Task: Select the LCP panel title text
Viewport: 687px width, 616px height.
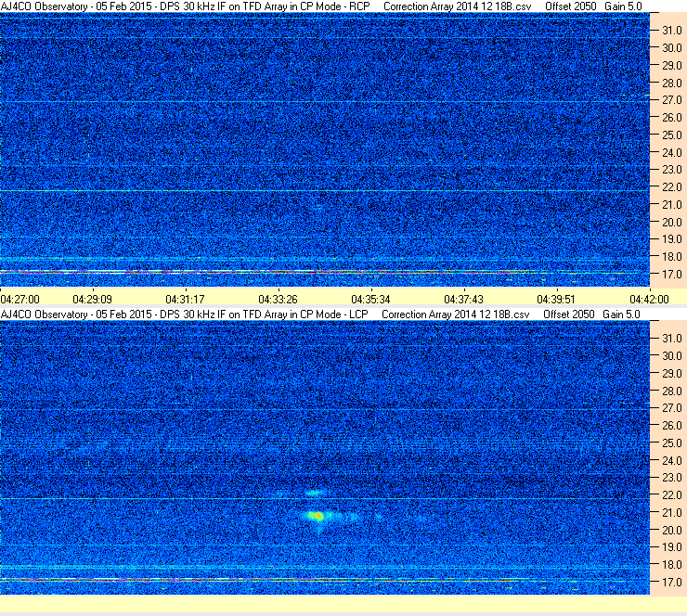Action: pos(185,314)
